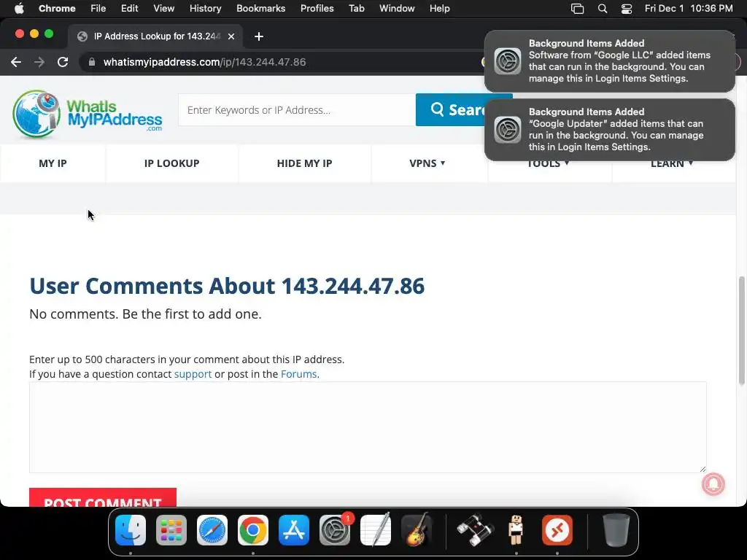Viewport: 747px width, 560px height.
Task: Click the red notification bell icon
Action: 713,484
